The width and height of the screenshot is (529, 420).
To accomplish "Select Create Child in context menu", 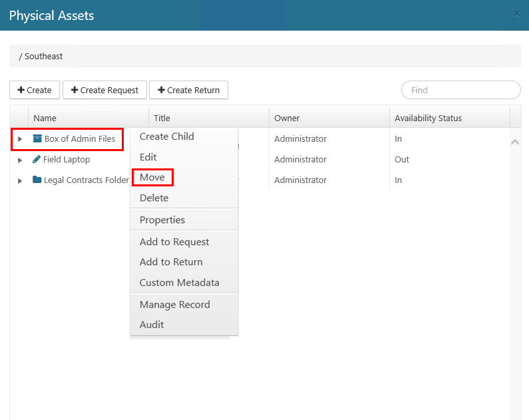I will tap(166, 136).
